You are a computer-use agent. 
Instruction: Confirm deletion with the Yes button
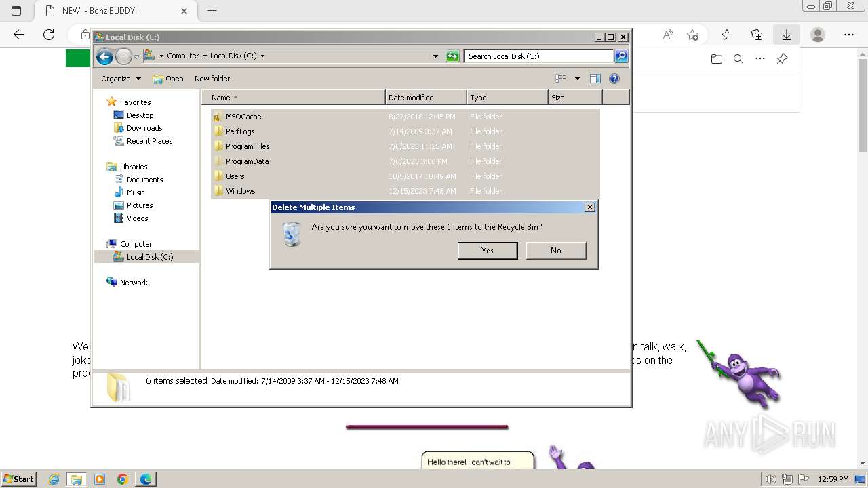click(x=488, y=250)
